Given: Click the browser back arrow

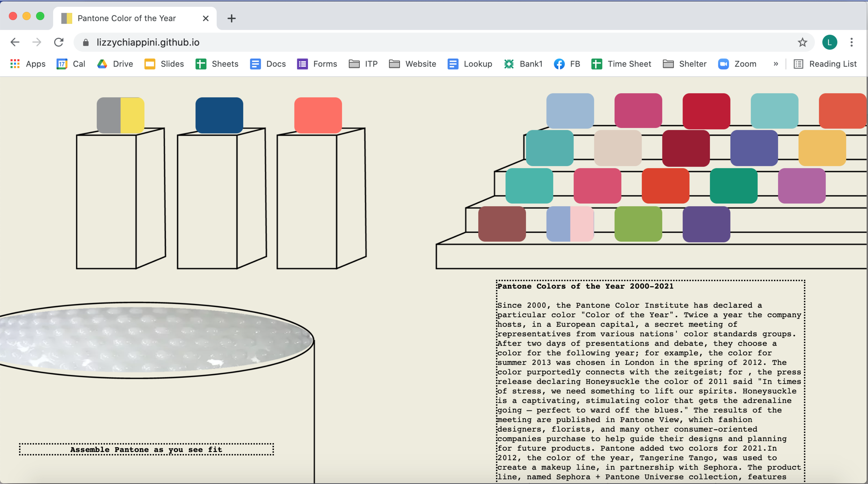Looking at the screenshot, I should point(15,42).
